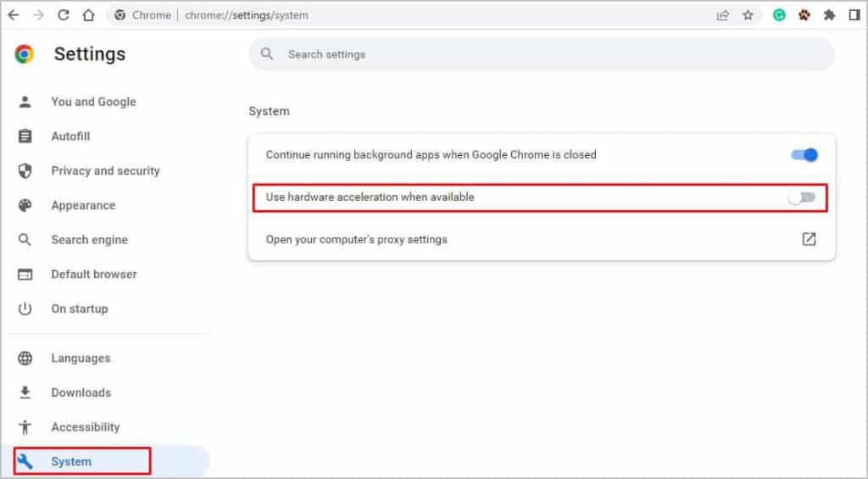Open Search engine settings section
The height and width of the screenshot is (479, 868).
(90, 240)
